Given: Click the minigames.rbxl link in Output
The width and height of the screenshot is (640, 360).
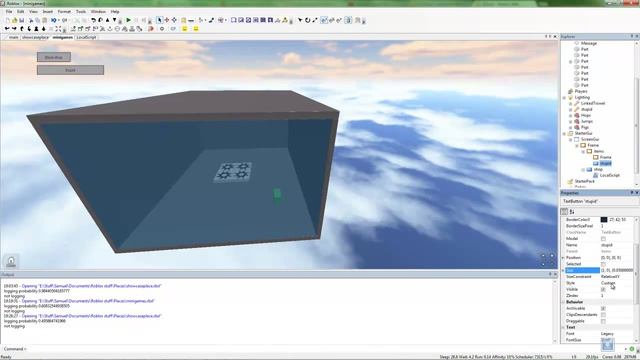Looking at the screenshot, I should [88, 301].
